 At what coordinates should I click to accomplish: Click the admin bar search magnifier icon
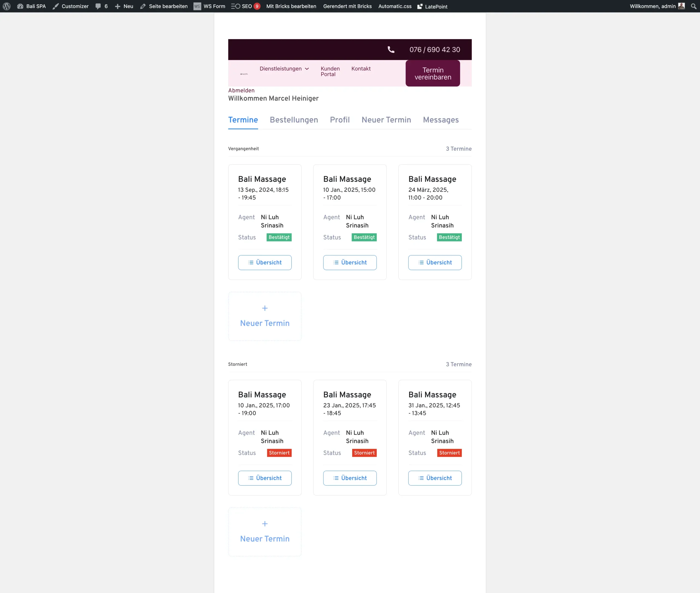pyautogui.click(x=693, y=6)
